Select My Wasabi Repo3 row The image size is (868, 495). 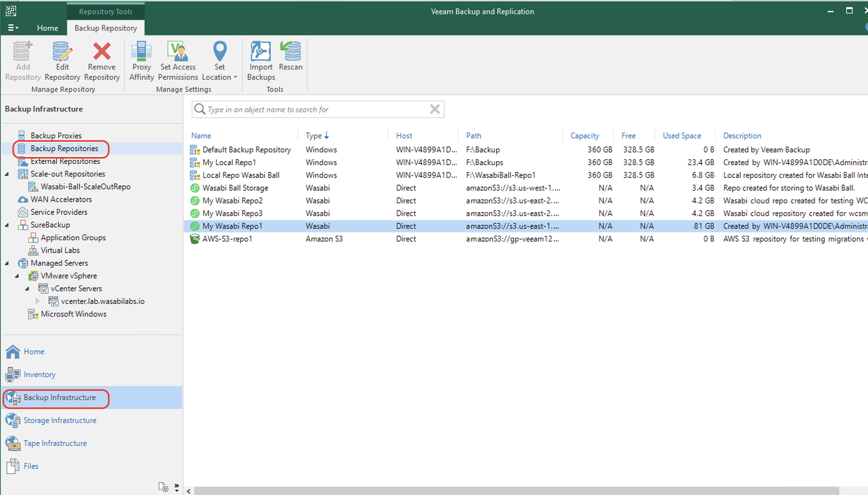point(526,213)
